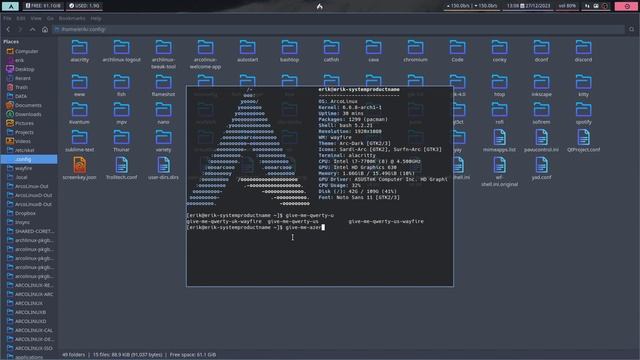
Task: Select the inkscape folder
Action: pos(542,86)
